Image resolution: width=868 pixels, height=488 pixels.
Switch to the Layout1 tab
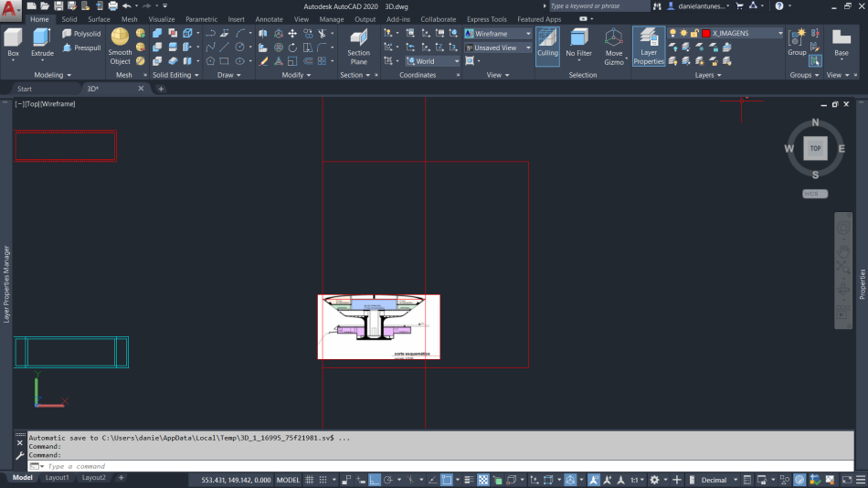[57, 477]
